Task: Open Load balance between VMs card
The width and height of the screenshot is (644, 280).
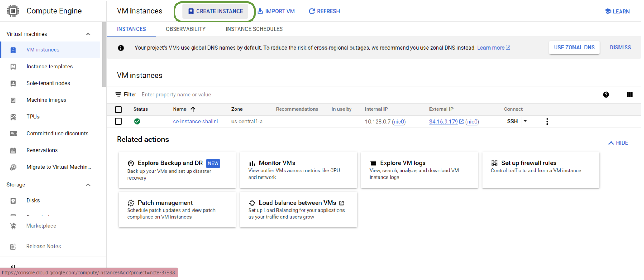Action: (298, 209)
